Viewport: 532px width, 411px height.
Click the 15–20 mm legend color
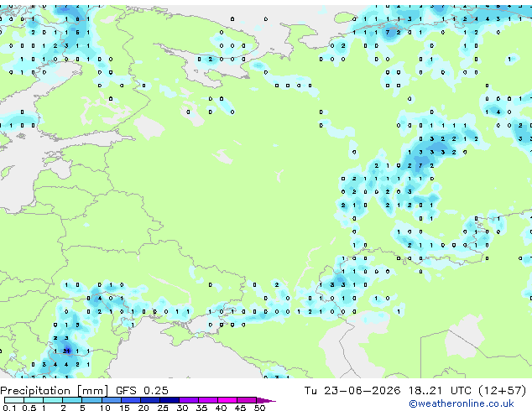131,400
